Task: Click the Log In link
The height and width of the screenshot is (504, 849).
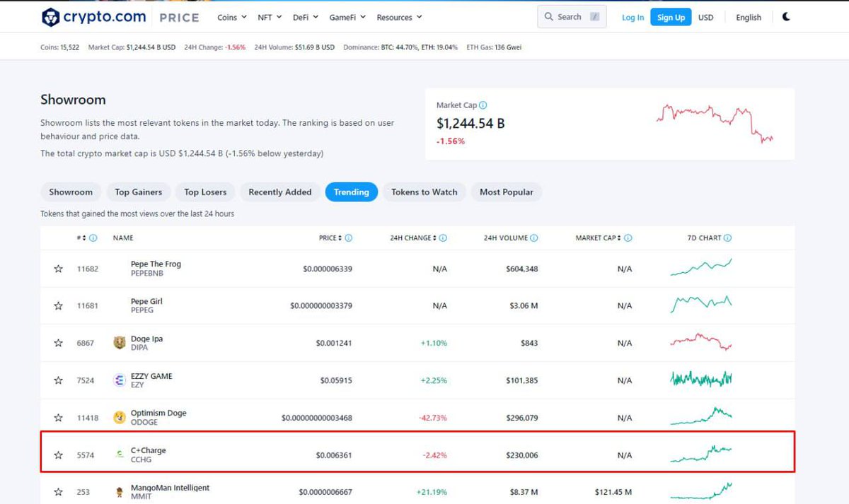Action: click(633, 18)
